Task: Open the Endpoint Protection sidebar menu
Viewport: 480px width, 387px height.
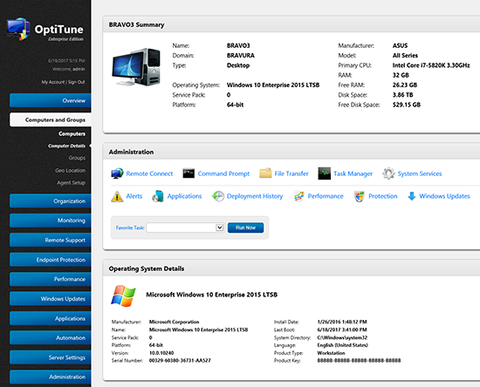Action: click(x=50, y=260)
